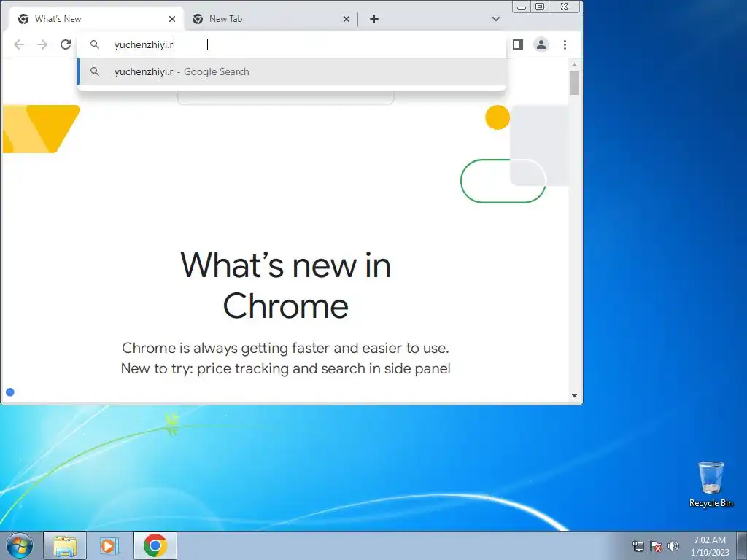Click the scrollbar down arrow

coord(575,396)
